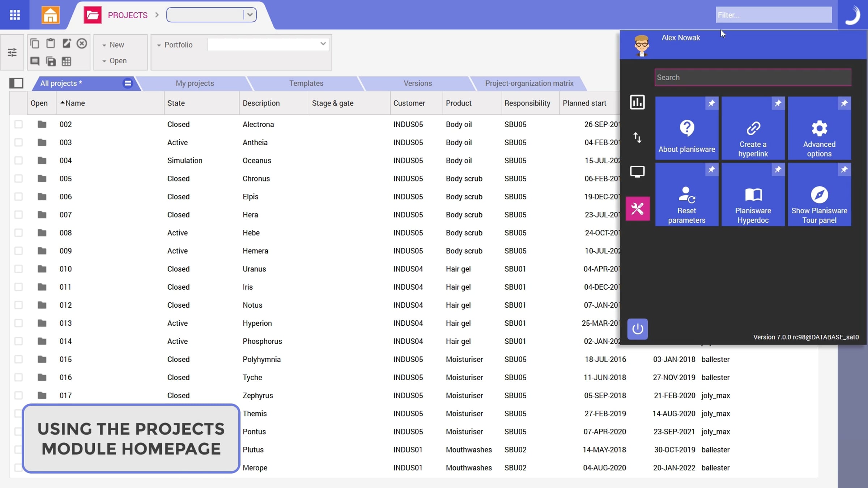Open the filter settings sliders icon

[x=12, y=52]
